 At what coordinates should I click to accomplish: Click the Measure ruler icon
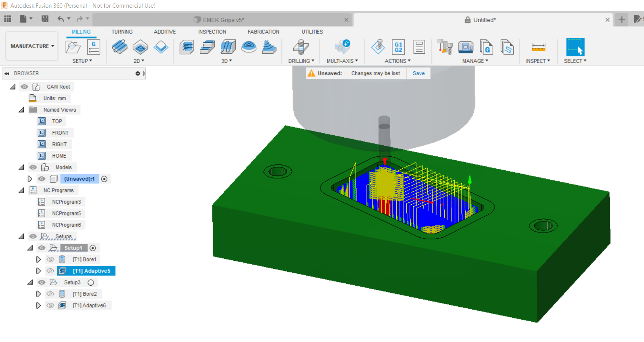(x=538, y=47)
